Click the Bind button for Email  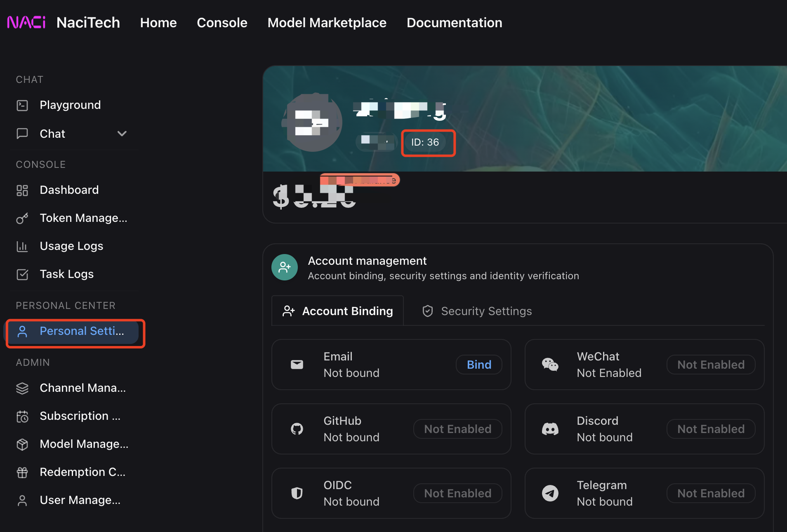(x=478, y=365)
